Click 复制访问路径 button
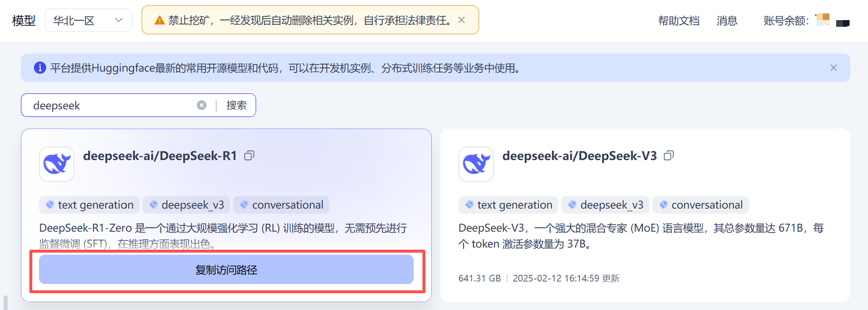 226,270
